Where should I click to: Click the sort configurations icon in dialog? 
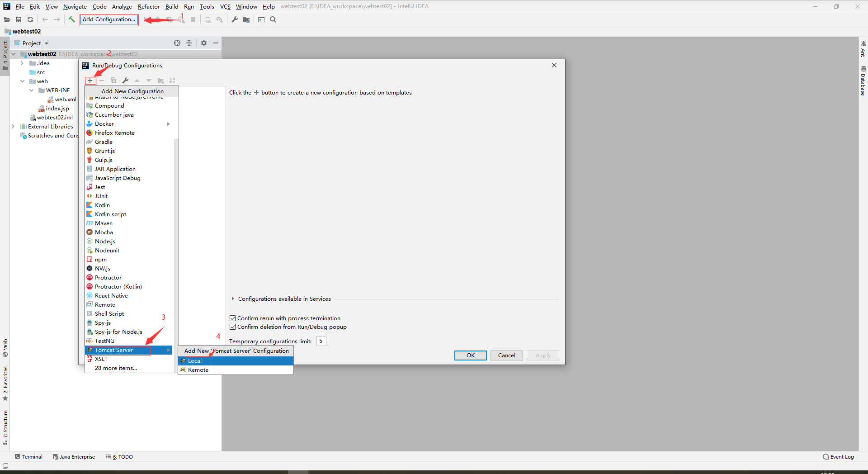pos(172,81)
